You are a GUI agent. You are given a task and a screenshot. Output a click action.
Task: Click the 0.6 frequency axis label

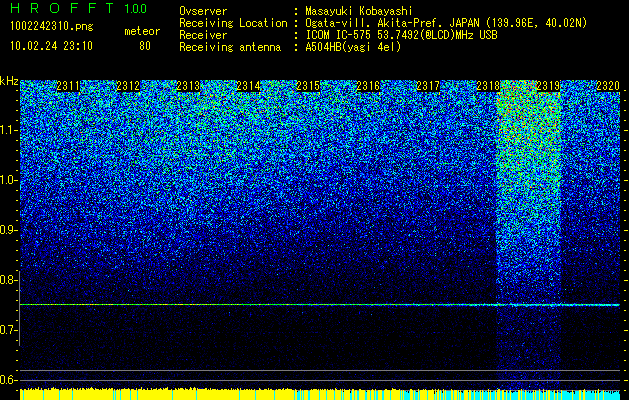click(x=9, y=380)
